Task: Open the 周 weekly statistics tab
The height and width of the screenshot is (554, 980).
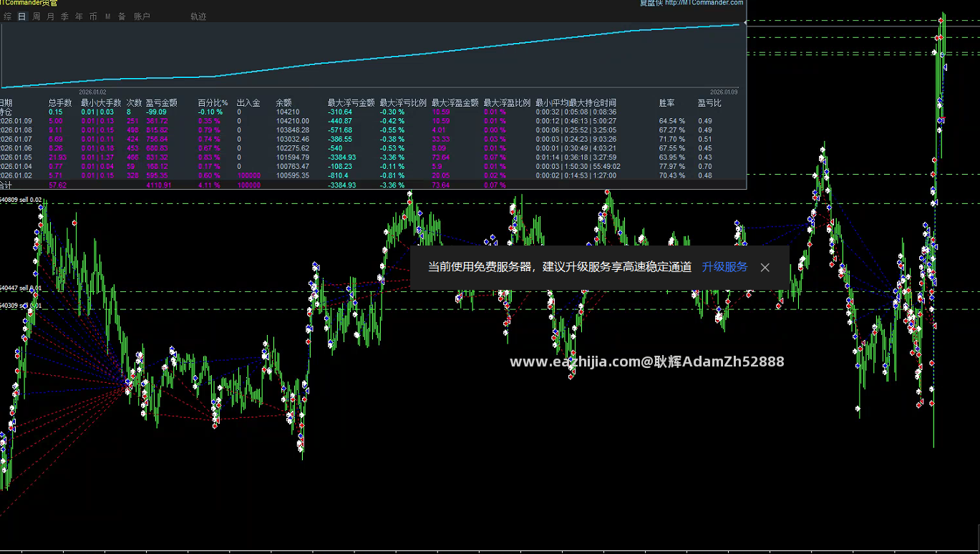Action: tap(37, 16)
